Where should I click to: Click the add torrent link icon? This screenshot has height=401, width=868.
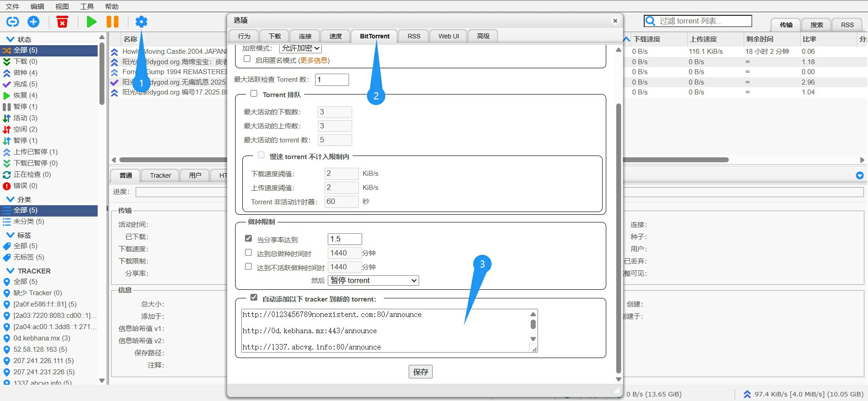[x=13, y=22]
